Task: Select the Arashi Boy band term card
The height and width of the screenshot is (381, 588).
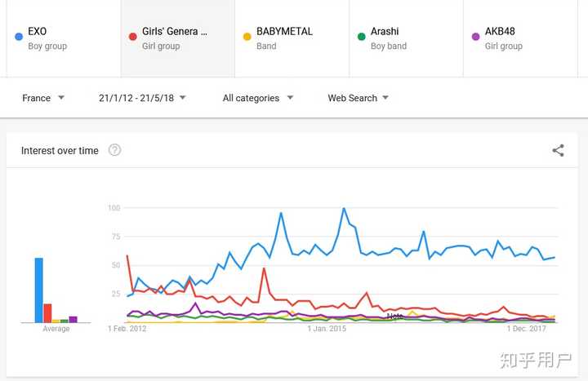Action: [x=407, y=38]
